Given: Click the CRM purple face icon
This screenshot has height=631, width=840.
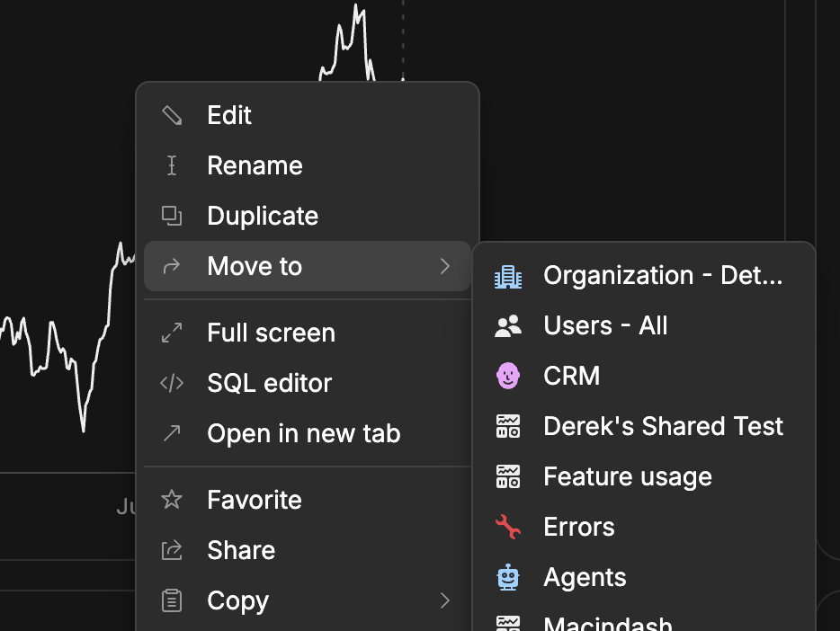Looking at the screenshot, I should [508, 376].
